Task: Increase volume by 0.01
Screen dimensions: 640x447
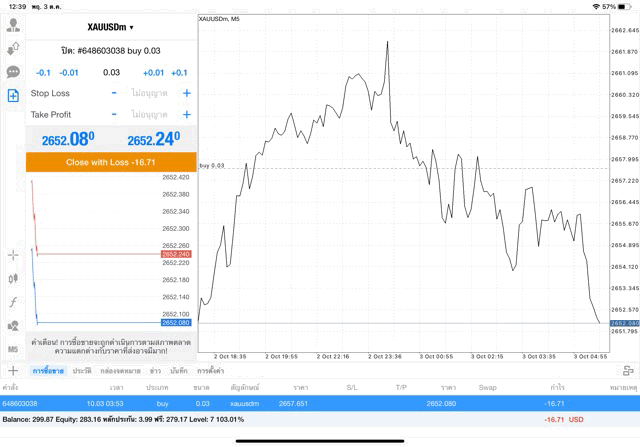Action: click(153, 72)
